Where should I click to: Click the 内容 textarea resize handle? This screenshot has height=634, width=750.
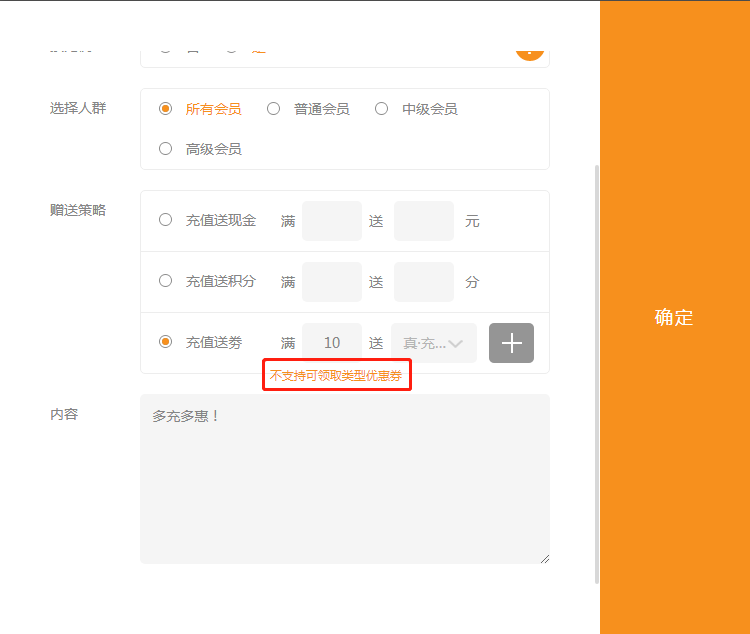coord(545,559)
